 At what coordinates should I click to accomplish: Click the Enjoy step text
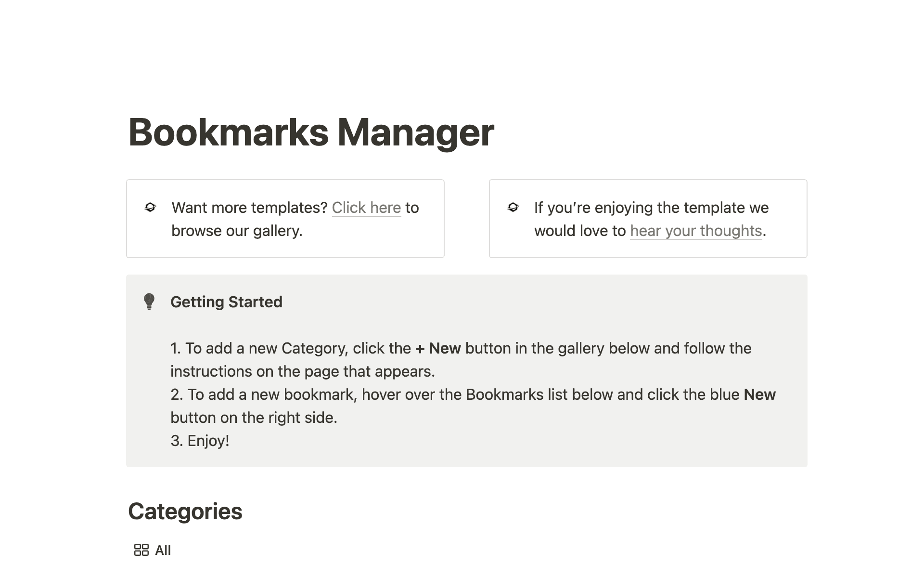pos(200,440)
